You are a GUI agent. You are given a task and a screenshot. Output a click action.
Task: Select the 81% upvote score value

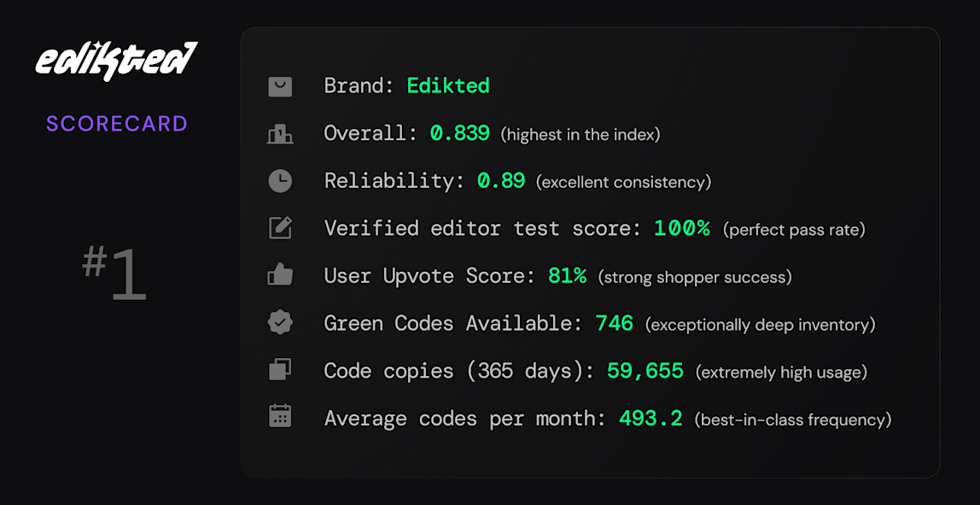(567, 275)
